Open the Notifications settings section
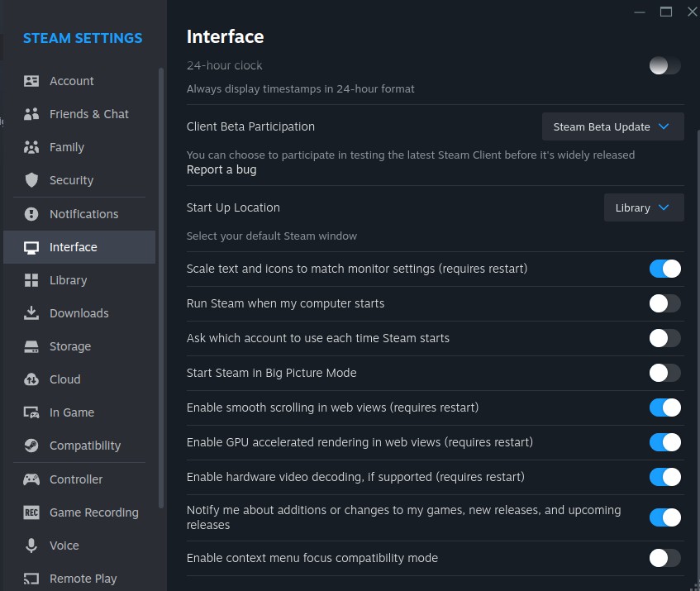The height and width of the screenshot is (591, 700). point(83,214)
